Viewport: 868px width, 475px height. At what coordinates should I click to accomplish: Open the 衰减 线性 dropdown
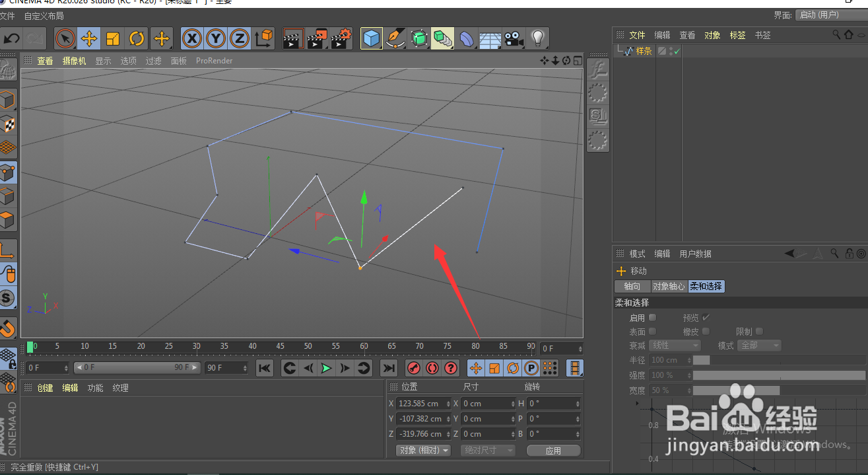click(675, 346)
